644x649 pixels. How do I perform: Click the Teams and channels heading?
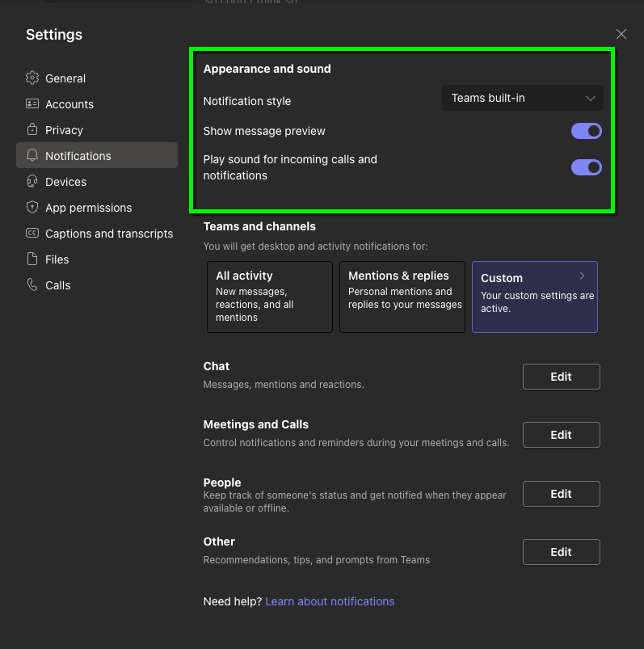click(259, 226)
